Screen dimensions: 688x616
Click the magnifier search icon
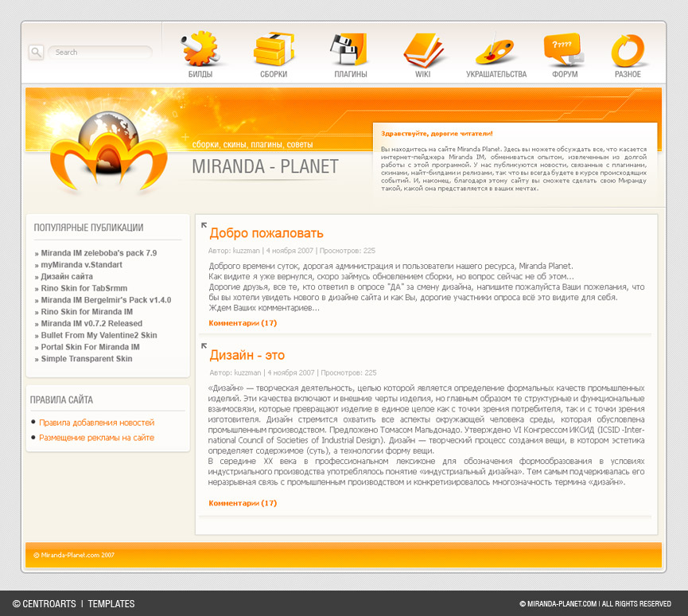pyautogui.click(x=36, y=53)
